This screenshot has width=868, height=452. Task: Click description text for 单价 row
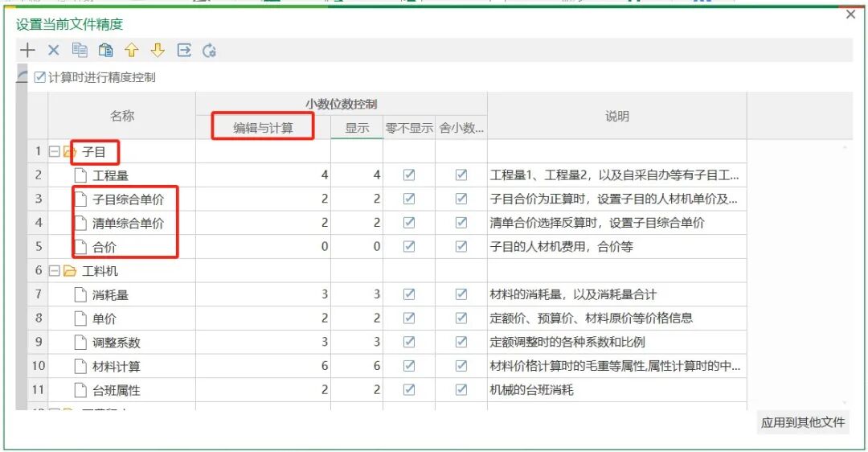(592, 318)
